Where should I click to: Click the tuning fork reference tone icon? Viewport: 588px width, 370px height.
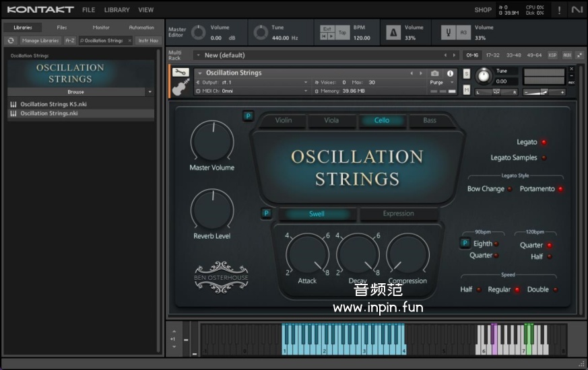(x=447, y=32)
